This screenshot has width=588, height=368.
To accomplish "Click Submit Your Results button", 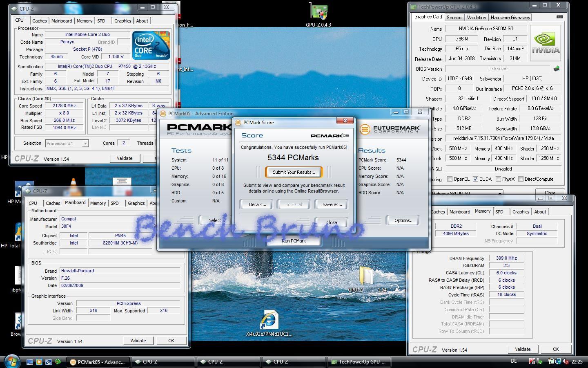I will coord(294,172).
